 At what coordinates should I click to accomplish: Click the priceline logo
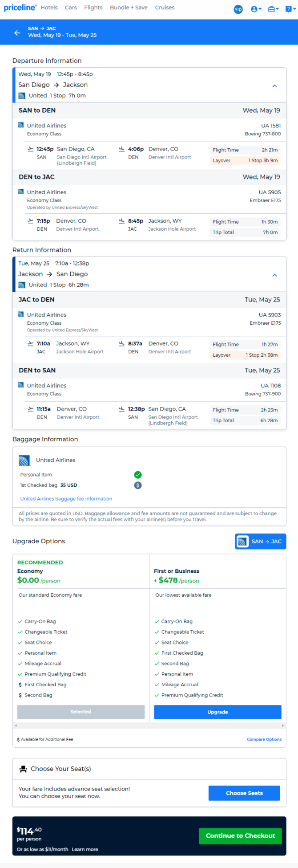(x=20, y=8)
